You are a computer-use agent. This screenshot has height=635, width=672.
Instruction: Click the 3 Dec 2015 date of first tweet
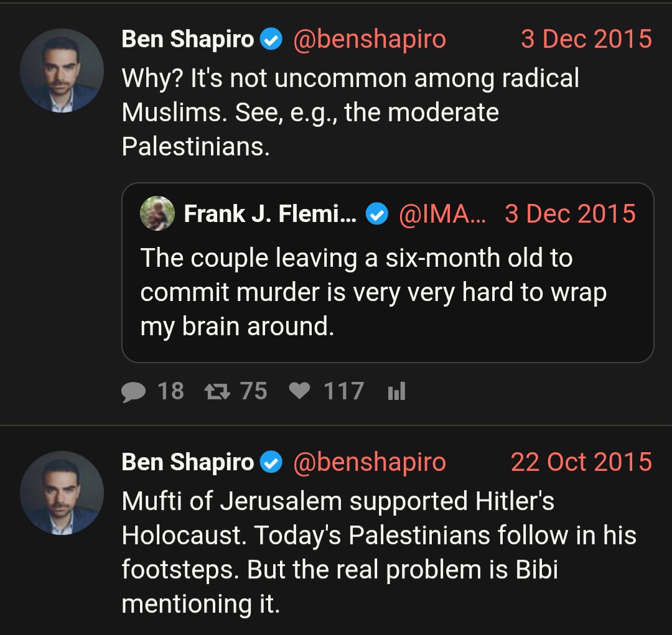[x=586, y=39]
